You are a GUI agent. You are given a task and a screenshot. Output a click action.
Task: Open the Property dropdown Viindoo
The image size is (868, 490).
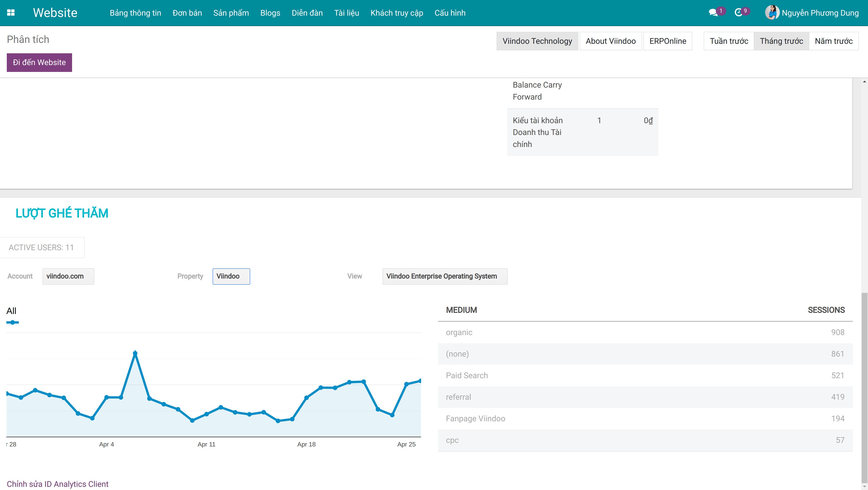pos(231,276)
